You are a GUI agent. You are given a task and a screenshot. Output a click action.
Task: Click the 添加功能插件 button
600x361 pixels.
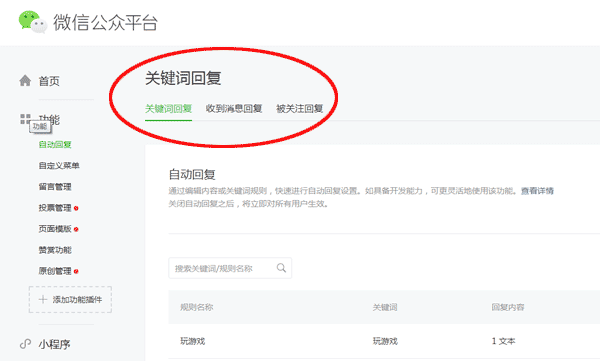[70, 299]
